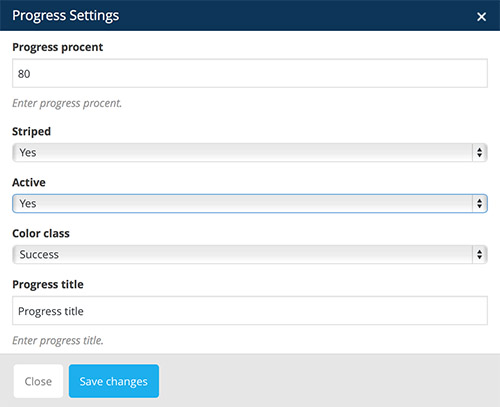Click the 'Enter progress procent.' hint text
The height and width of the screenshot is (407, 500).
click(67, 103)
